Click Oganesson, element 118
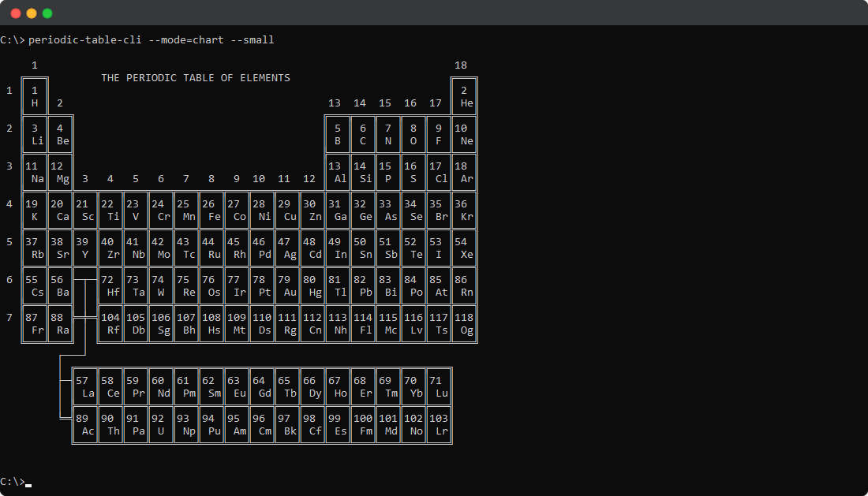 (x=465, y=323)
